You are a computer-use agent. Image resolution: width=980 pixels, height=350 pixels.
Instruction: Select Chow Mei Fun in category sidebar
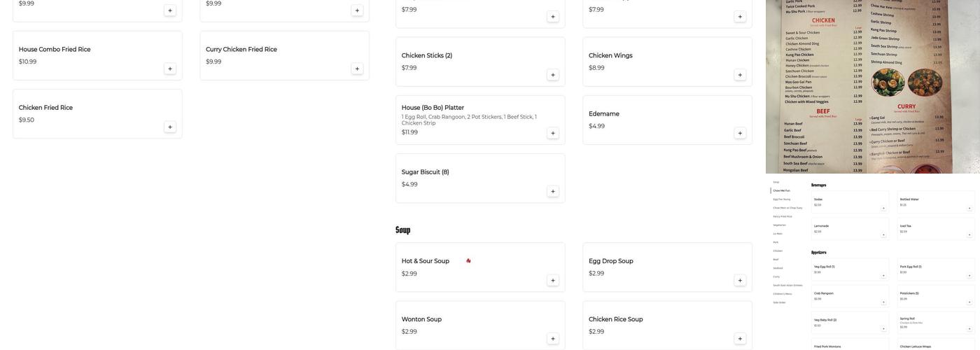click(x=782, y=190)
